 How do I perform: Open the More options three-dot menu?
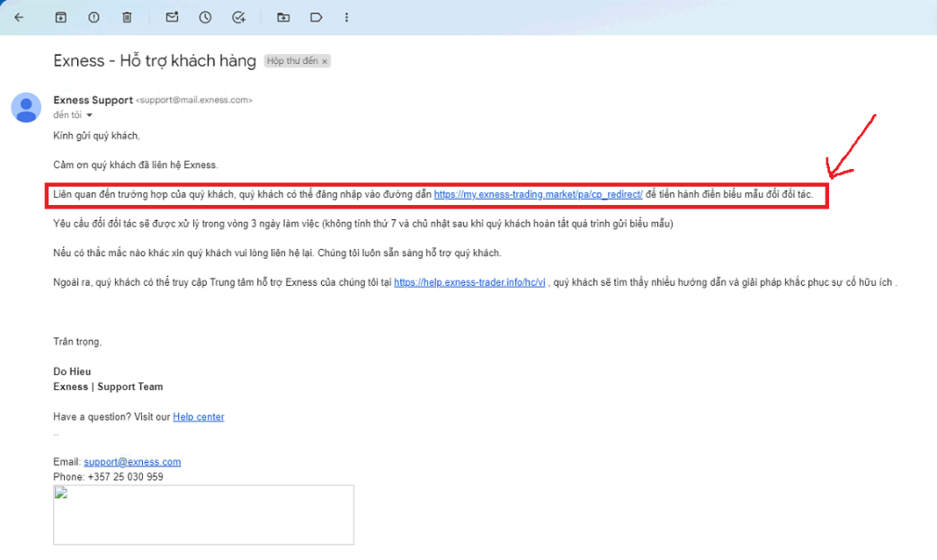coord(346,17)
